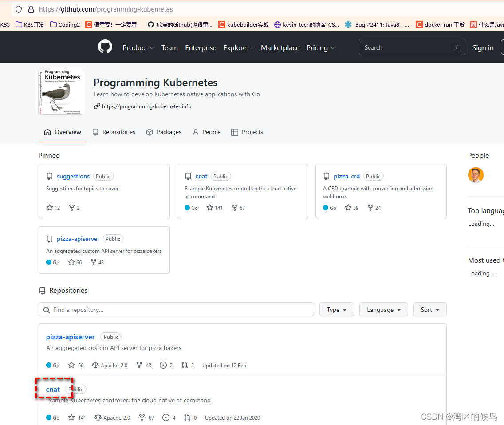
Task: Click the 67 forks in cnat list row
Action: 146,417
